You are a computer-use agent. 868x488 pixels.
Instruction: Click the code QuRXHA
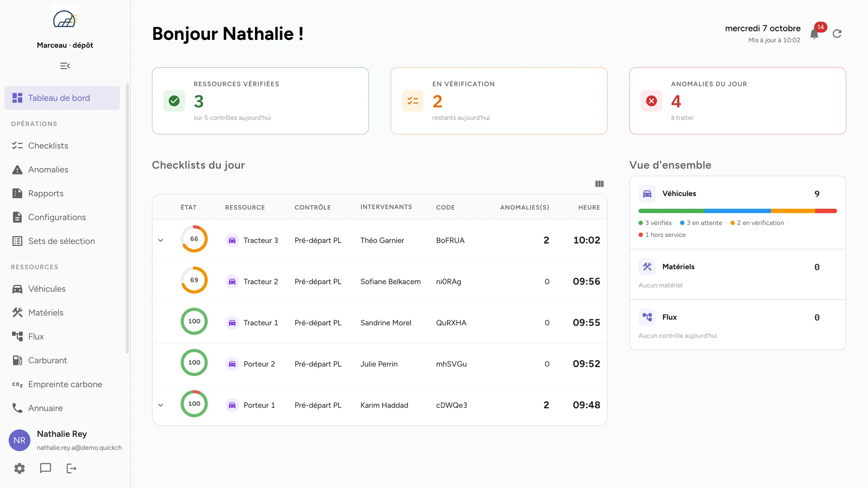point(451,323)
